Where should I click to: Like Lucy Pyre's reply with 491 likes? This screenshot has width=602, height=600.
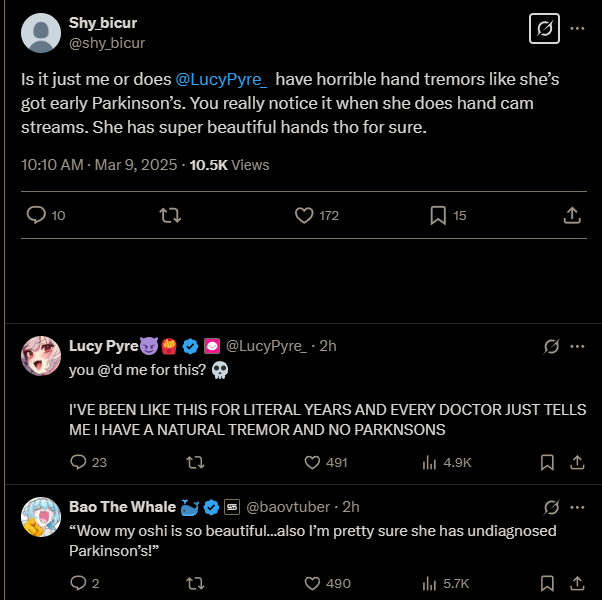(312, 462)
